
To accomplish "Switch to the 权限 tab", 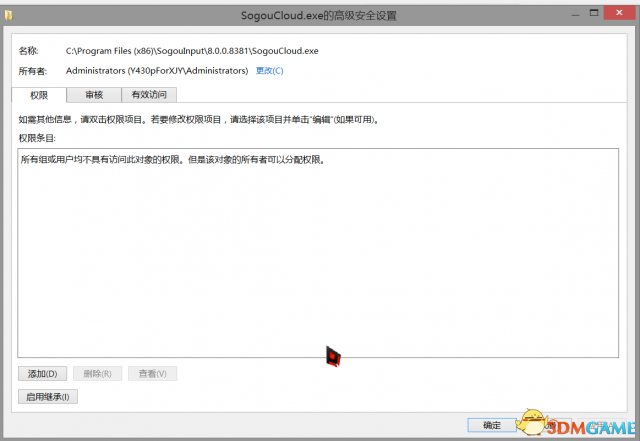I will [x=39, y=95].
